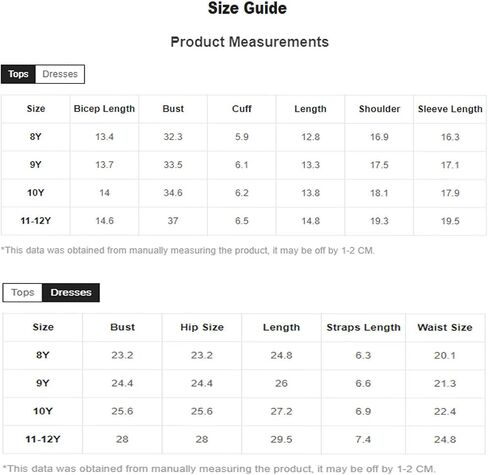The width and height of the screenshot is (488, 475).
Task: Click the Sleeve Length column header
Action: (x=450, y=109)
